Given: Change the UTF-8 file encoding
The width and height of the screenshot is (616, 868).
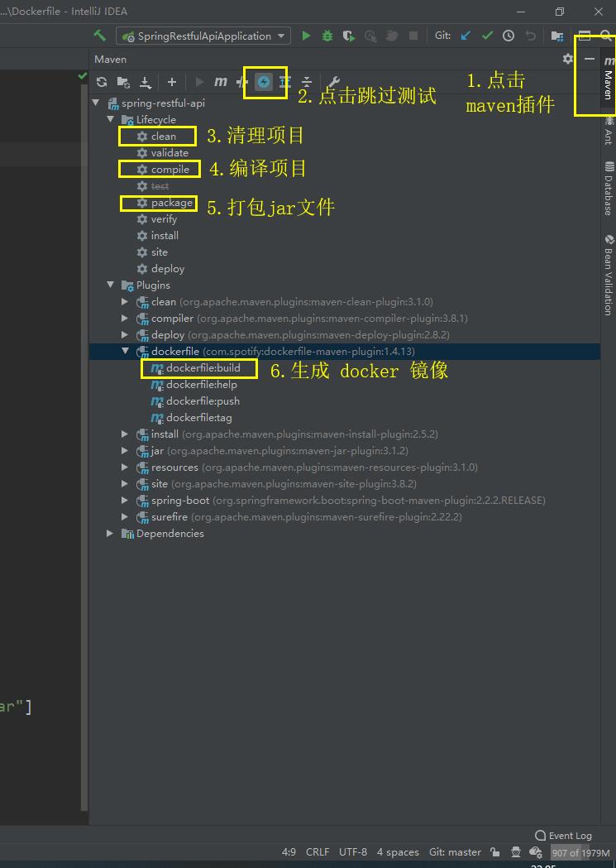Looking at the screenshot, I should (353, 852).
